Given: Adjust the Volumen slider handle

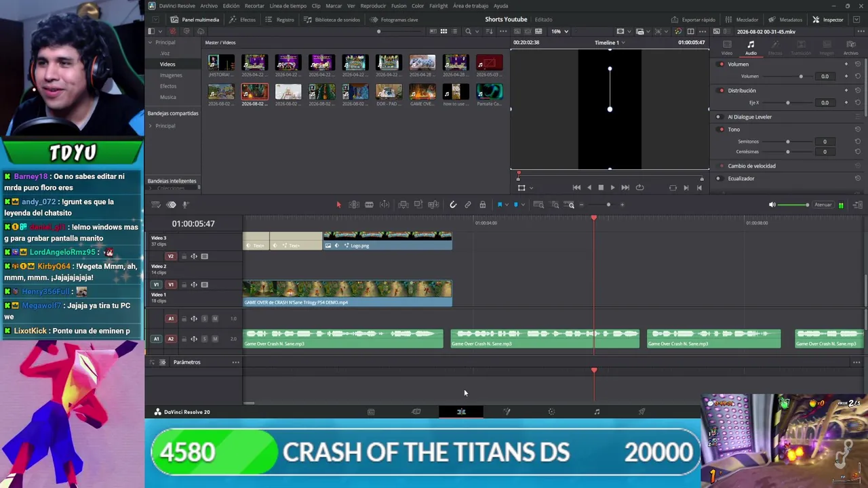Looking at the screenshot, I should [801, 77].
